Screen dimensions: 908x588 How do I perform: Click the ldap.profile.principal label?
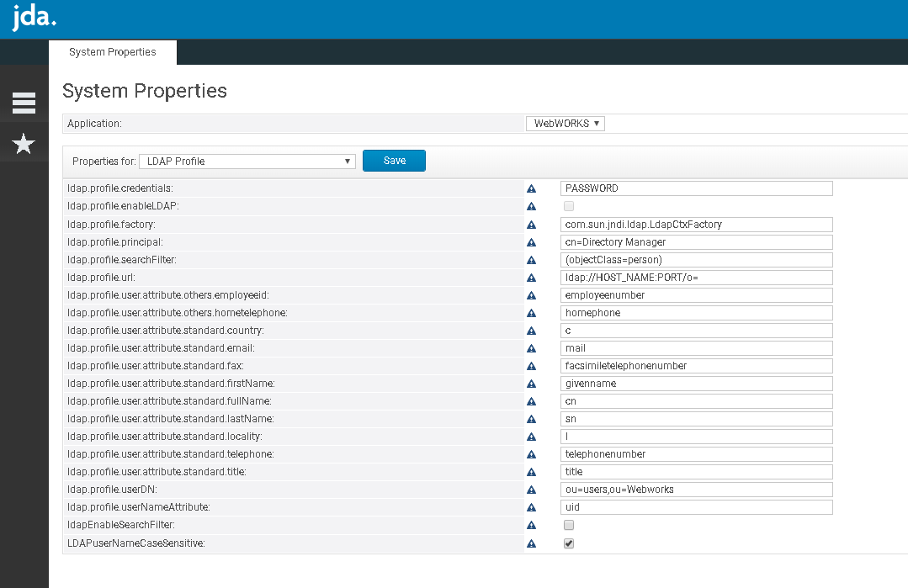click(115, 242)
